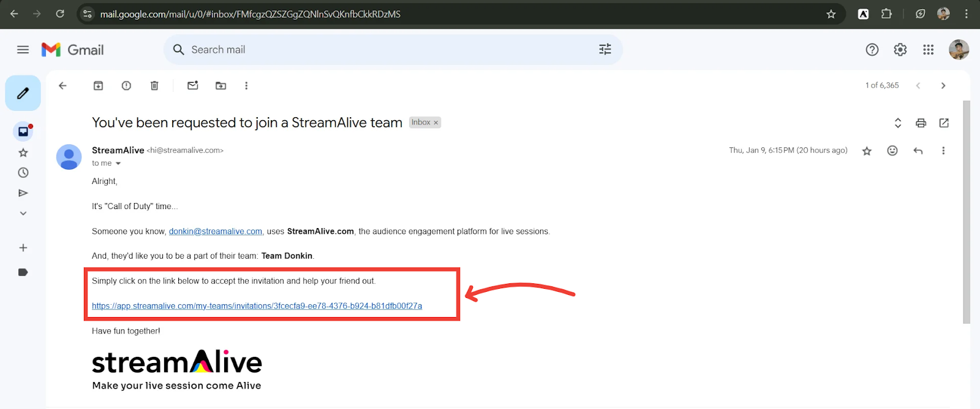Reply to the StreamAlive email
The image size is (980, 409).
coord(918,151)
